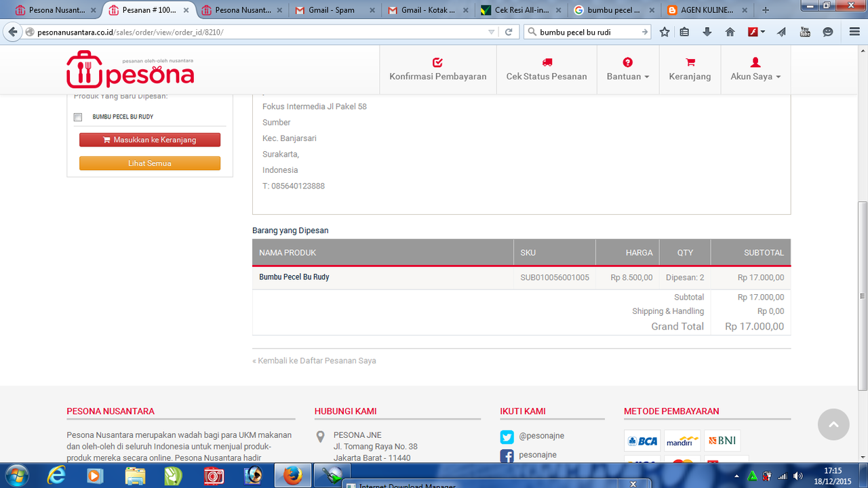The image size is (868, 488).
Task: Show hidden system tray icons
Action: click(x=736, y=476)
